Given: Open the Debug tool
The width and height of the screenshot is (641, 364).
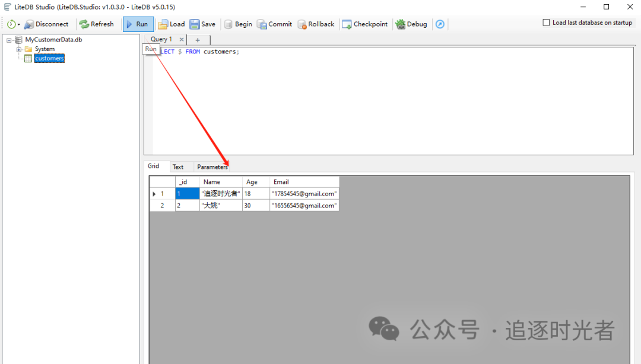Looking at the screenshot, I should pyautogui.click(x=411, y=24).
